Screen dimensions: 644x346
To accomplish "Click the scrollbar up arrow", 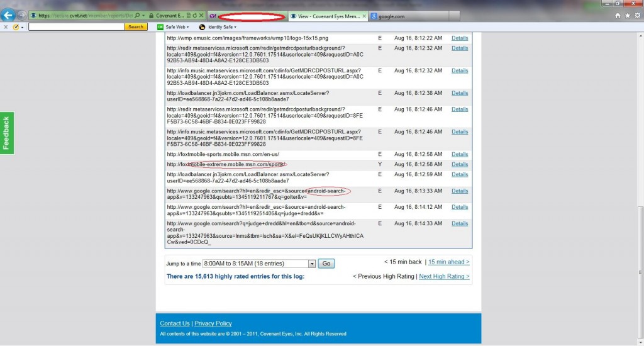I will tap(640, 36).
